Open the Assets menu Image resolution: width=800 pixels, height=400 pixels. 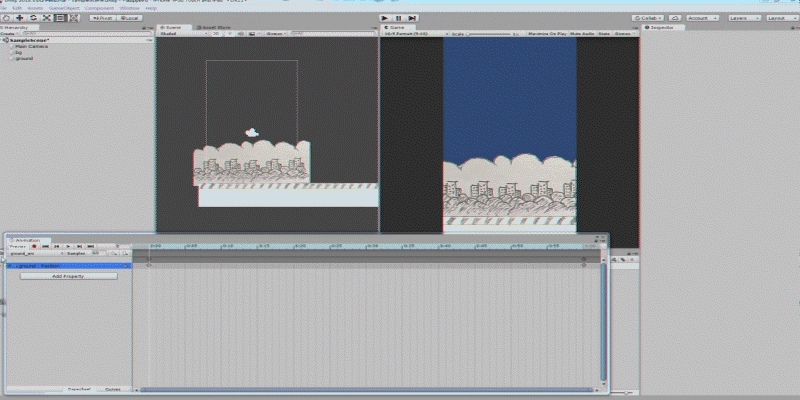click(x=35, y=9)
